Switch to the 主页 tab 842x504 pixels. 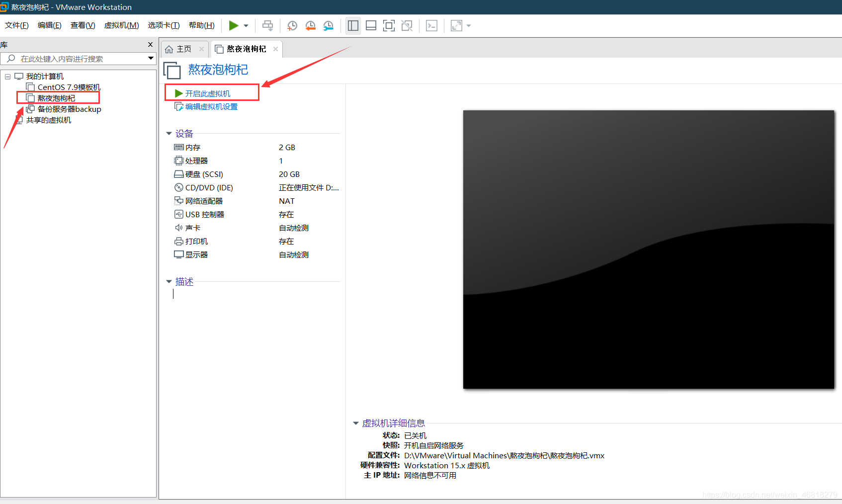(184, 49)
